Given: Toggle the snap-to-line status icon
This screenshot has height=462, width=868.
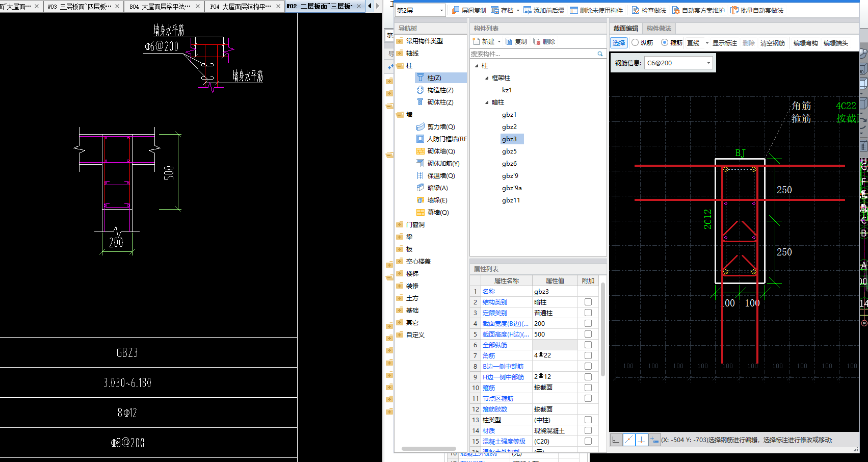Looking at the screenshot, I should tap(629, 440).
